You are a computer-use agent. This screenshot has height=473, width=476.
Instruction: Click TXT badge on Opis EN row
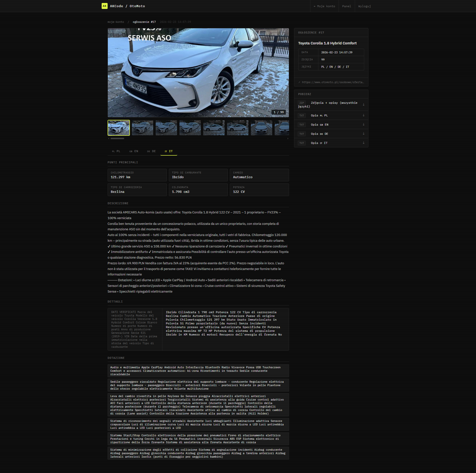pos(302,125)
